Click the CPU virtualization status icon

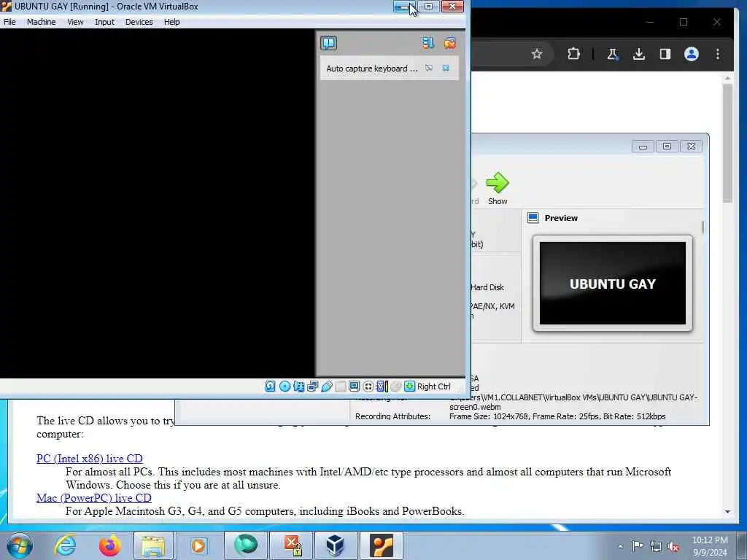(x=382, y=386)
